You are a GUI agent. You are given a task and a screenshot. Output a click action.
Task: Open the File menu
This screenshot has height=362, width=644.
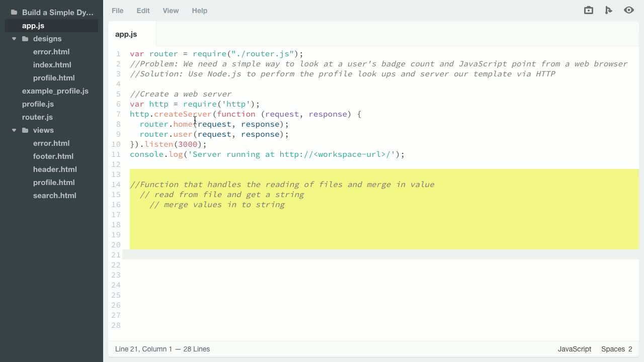coord(117,11)
